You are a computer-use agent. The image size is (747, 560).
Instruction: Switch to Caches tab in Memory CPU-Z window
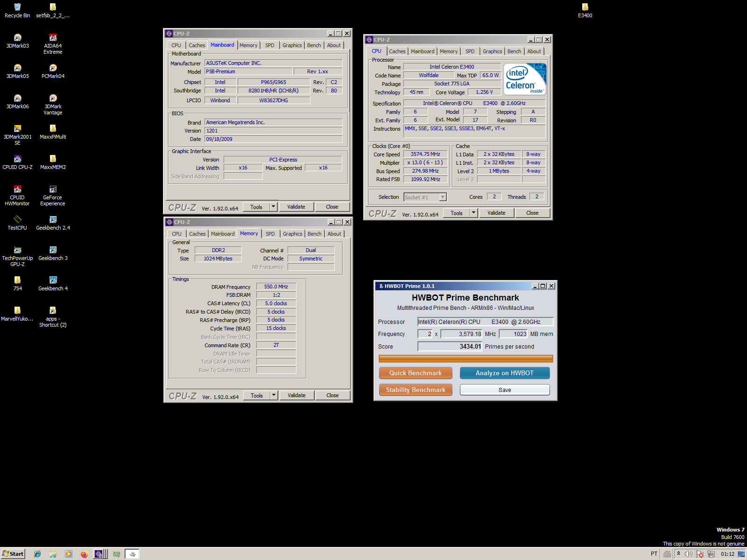click(x=197, y=234)
